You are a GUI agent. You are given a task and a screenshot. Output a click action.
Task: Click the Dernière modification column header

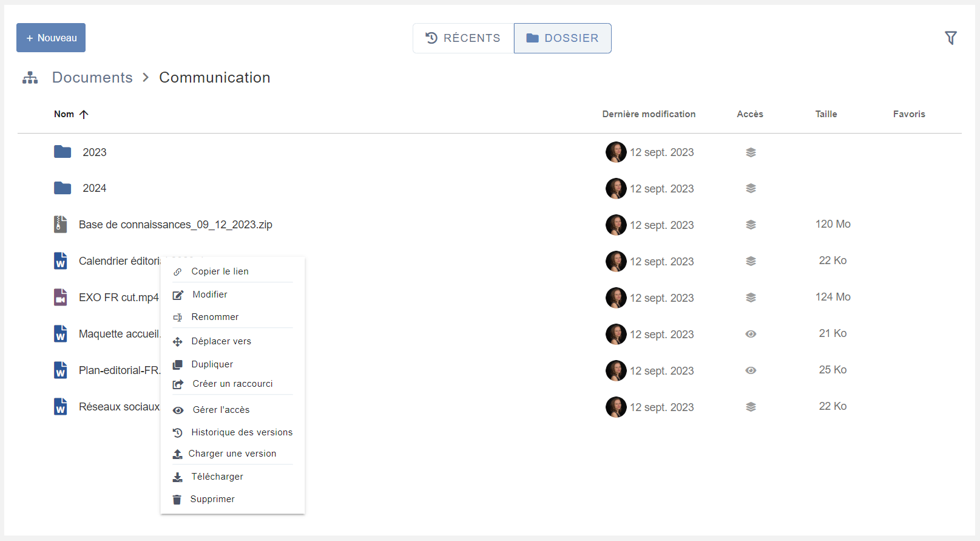(649, 114)
